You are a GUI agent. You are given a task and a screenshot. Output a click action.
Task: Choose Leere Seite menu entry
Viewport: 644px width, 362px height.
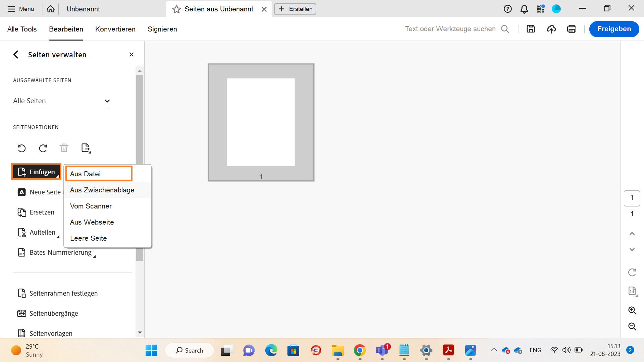[89, 238]
